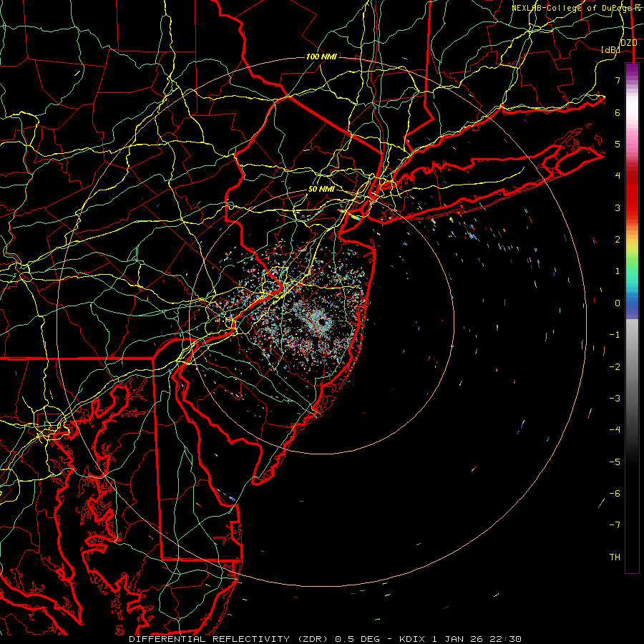Click the "-4" tick label on the color scale

[x=615, y=429]
